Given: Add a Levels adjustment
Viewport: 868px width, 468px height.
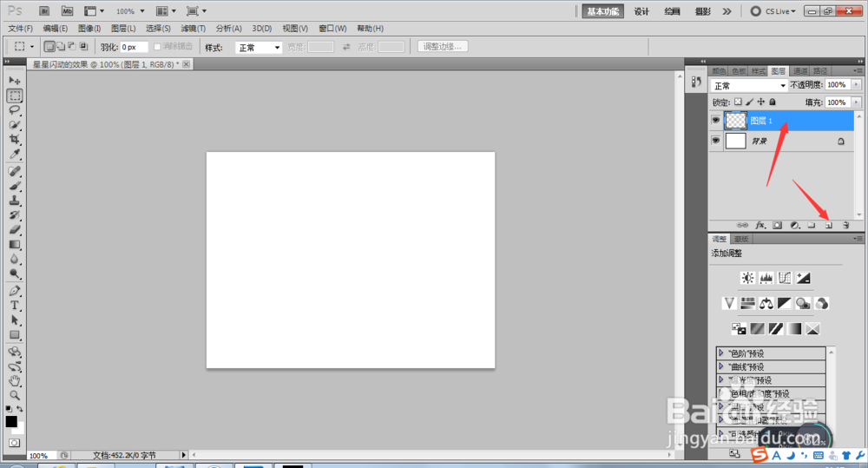Looking at the screenshot, I should click(x=766, y=278).
